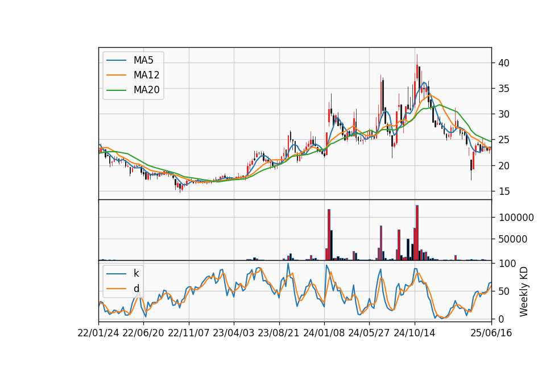Viewport: 546px width, 392px height.
Task: Click the price axis value 25
Action: [x=504, y=140]
